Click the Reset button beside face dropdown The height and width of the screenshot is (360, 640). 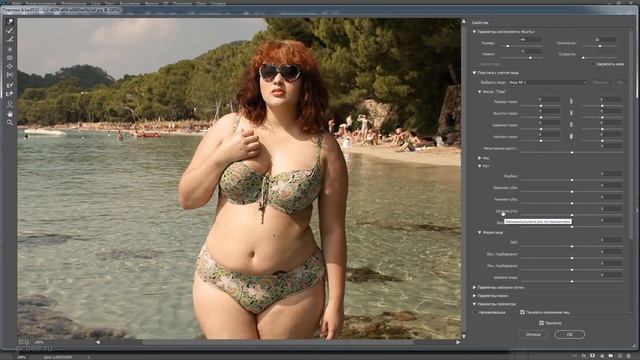click(x=600, y=82)
